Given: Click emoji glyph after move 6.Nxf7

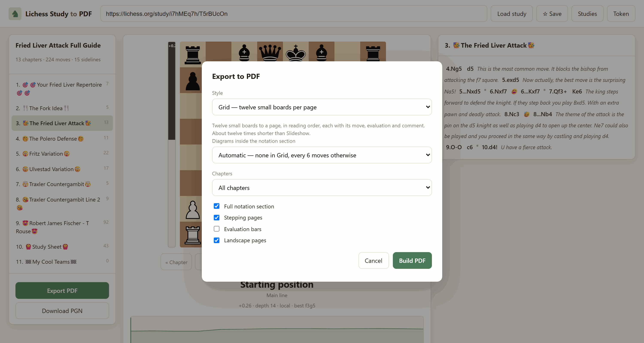Looking at the screenshot, I should [514, 91].
